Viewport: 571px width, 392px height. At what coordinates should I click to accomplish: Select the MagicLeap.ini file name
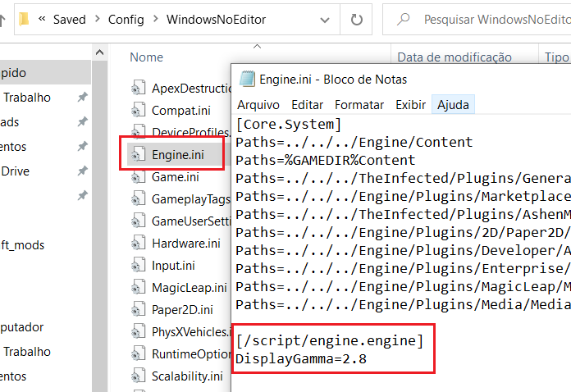point(189,288)
